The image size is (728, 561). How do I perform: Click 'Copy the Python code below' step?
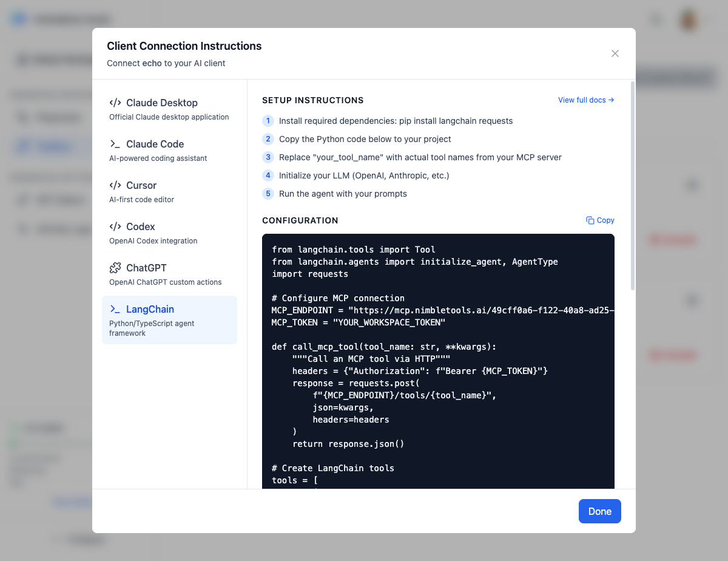click(x=365, y=139)
